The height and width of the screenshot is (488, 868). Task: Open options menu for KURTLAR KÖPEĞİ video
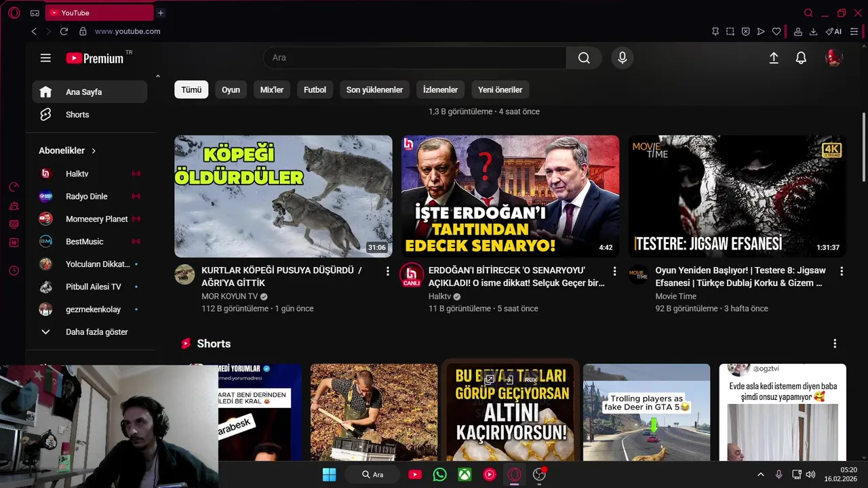388,271
